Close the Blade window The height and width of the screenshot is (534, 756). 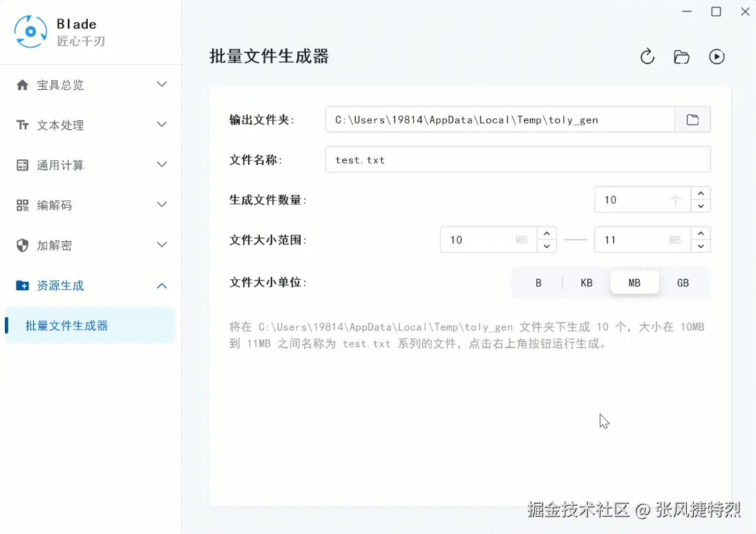[x=745, y=12]
